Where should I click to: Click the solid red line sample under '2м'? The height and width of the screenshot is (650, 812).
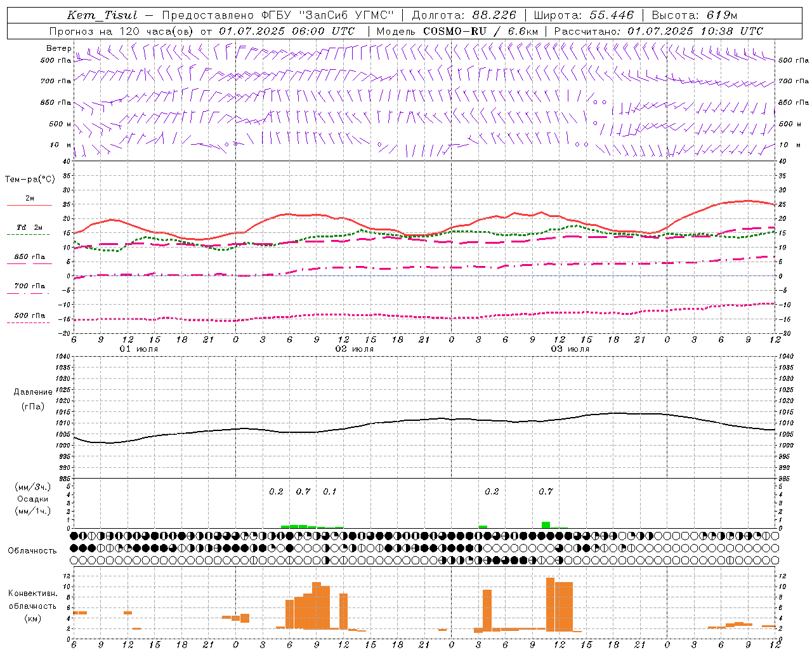[29, 206]
